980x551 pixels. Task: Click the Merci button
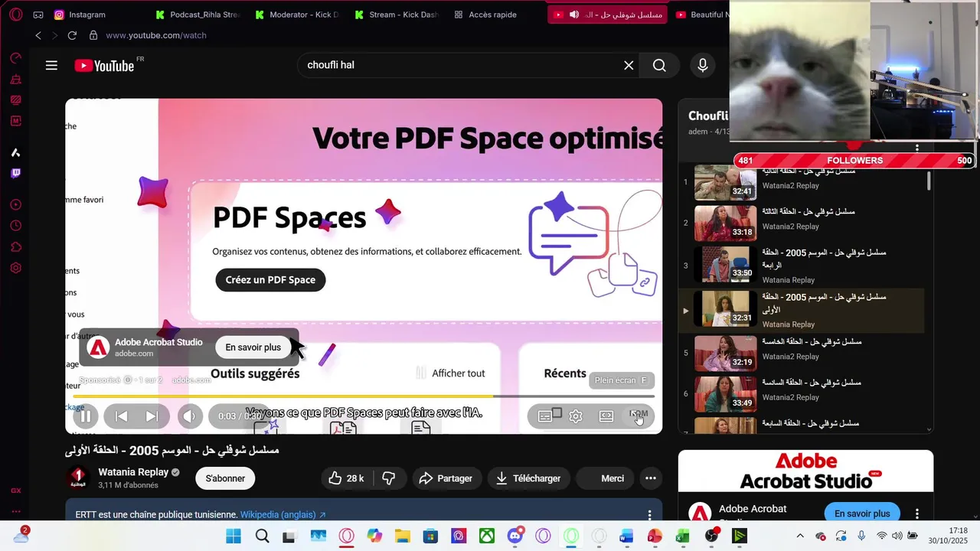[604, 478]
